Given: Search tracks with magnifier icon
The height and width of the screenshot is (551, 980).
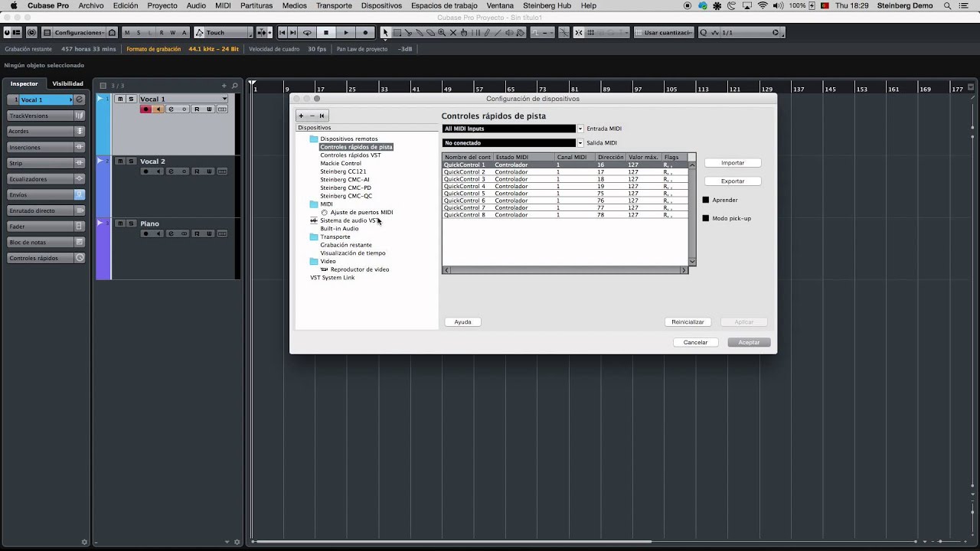Looking at the screenshot, I should (x=235, y=86).
